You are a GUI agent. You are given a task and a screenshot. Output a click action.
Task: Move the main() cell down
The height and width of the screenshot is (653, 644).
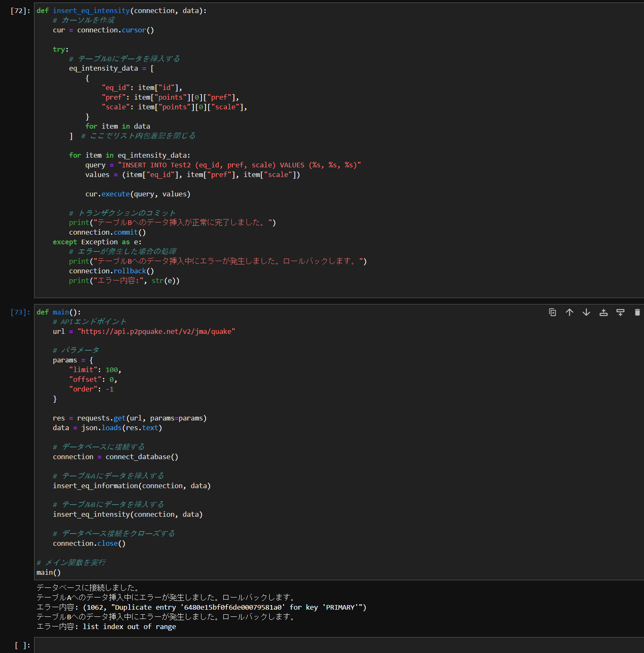pyautogui.click(x=586, y=312)
